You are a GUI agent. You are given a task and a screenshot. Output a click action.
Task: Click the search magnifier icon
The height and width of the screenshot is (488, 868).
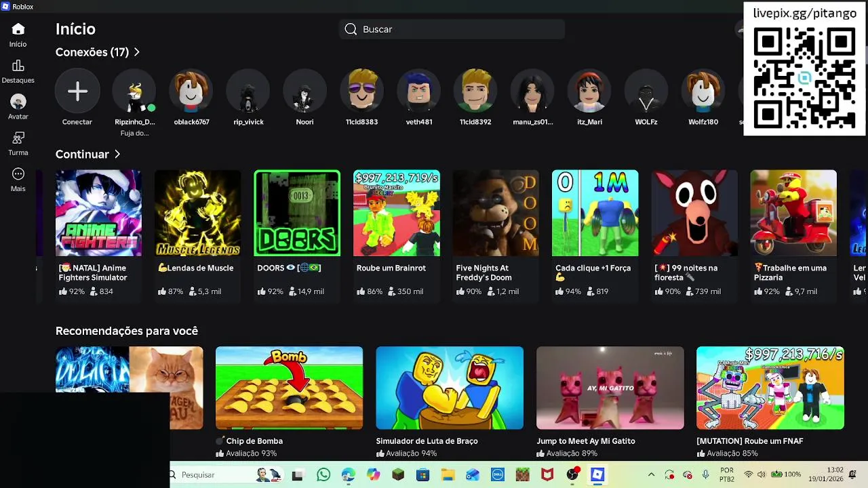351,29
